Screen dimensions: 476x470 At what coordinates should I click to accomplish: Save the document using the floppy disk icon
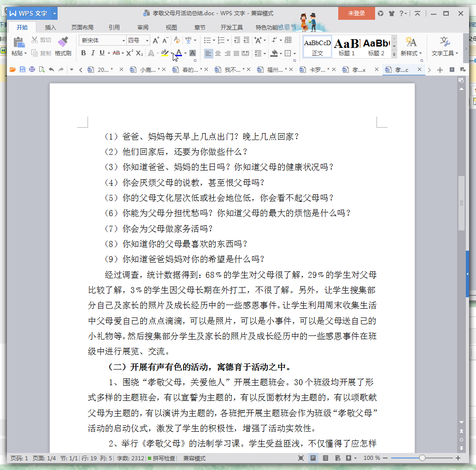(23, 70)
